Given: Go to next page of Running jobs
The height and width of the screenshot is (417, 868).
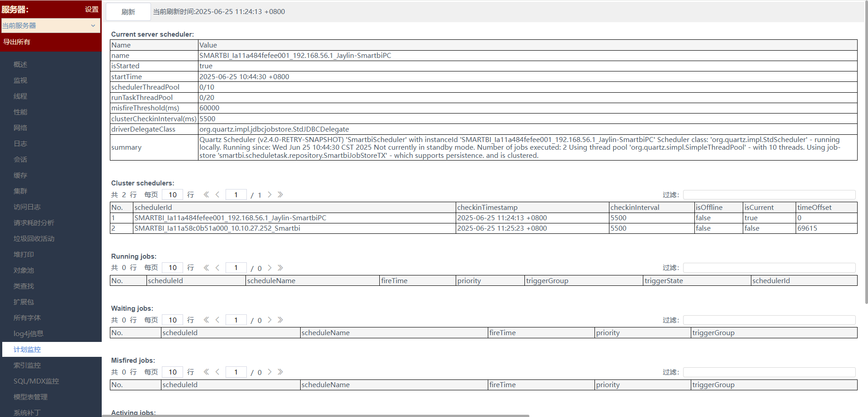Looking at the screenshot, I should [x=269, y=268].
